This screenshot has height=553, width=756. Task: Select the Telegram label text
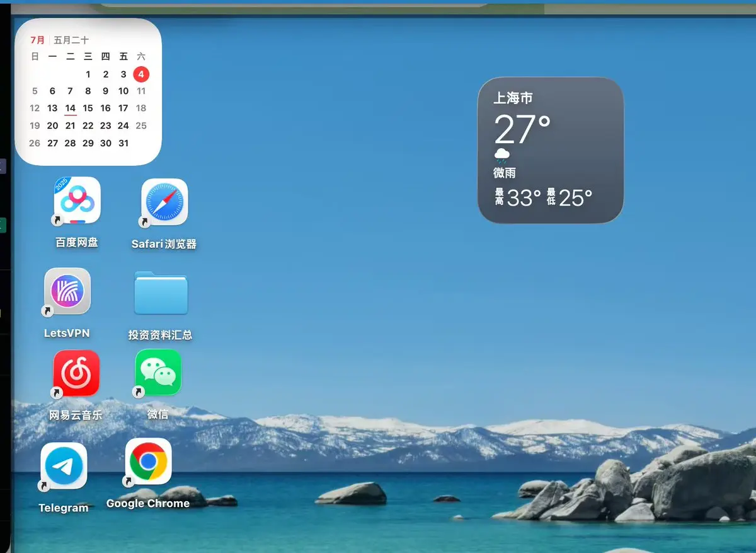(63, 508)
